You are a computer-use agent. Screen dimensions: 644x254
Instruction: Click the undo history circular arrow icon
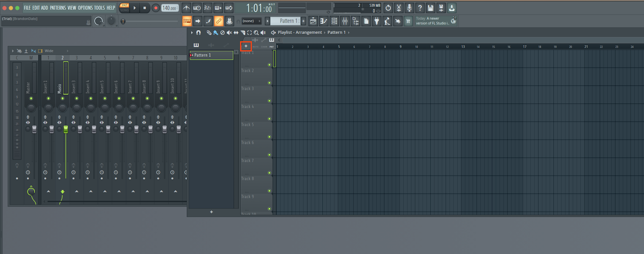pyautogui.click(x=388, y=8)
